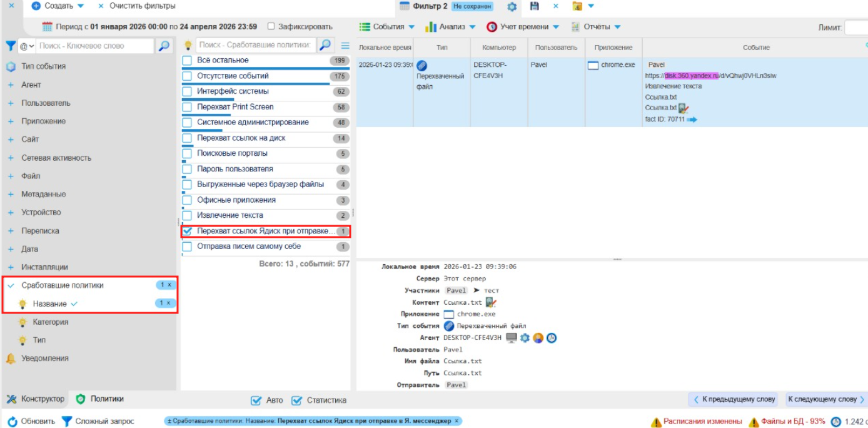Click the keyword search magnifier icon
Screen dimensions: 868x428
click(163, 46)
